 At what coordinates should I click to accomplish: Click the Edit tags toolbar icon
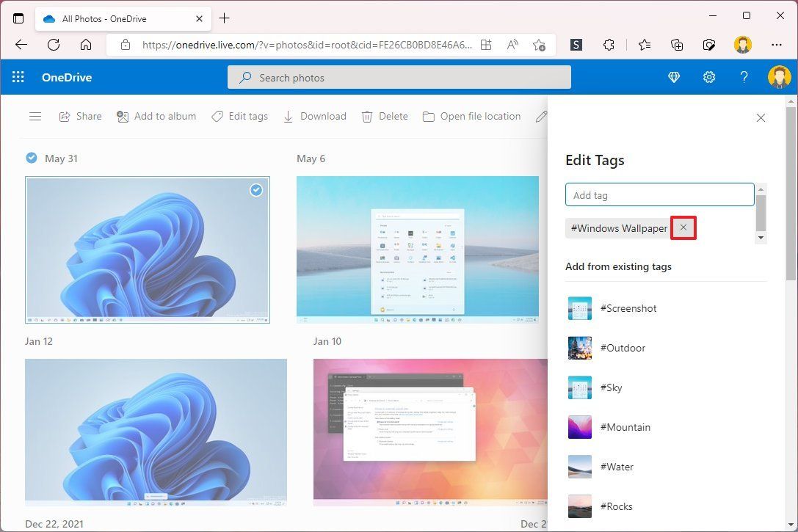217,116
